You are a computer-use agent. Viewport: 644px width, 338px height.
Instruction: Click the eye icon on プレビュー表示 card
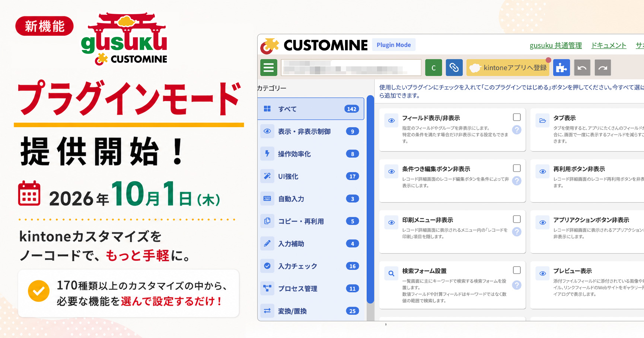pos(542,273)
